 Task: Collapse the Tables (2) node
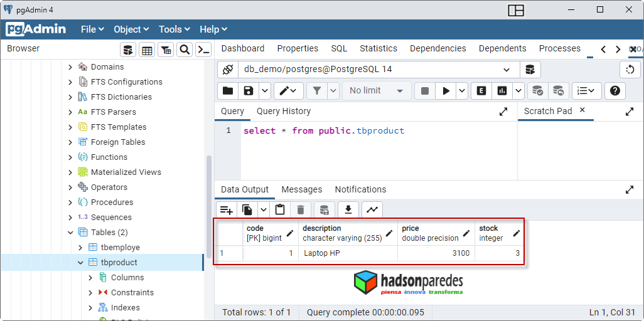(70, 233)
